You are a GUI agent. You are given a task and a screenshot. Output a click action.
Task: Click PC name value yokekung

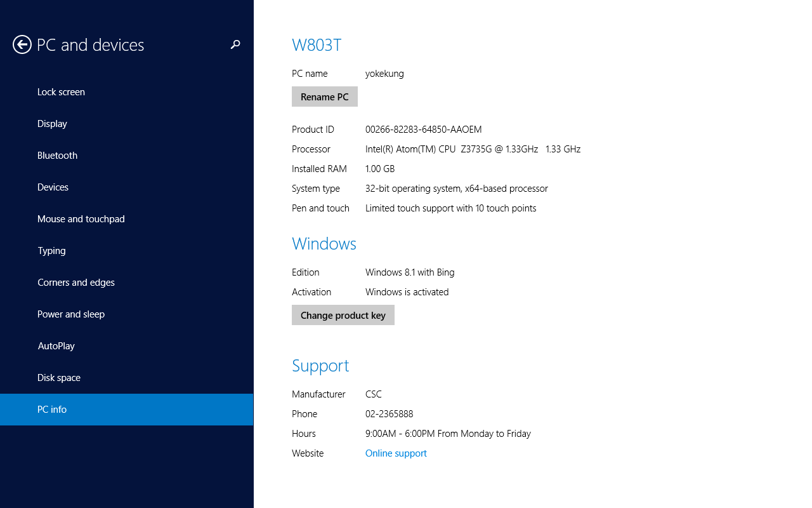click(x=384, y=74)
